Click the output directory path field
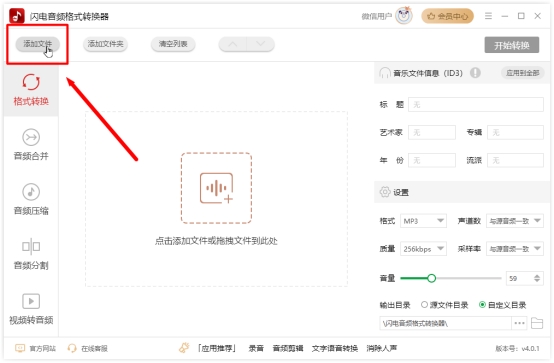Screen dimensions: 554x363 445,323
